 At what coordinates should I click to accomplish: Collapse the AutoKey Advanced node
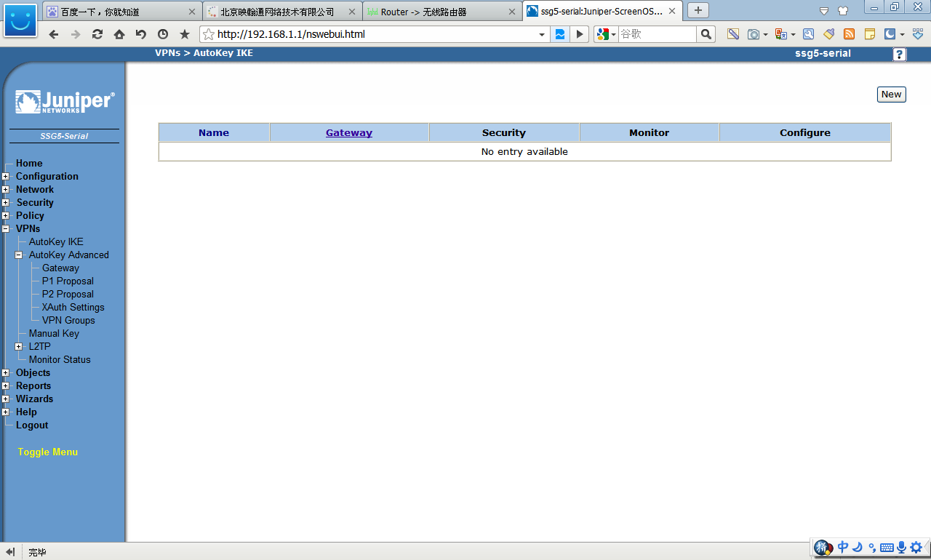click(19, 255)
